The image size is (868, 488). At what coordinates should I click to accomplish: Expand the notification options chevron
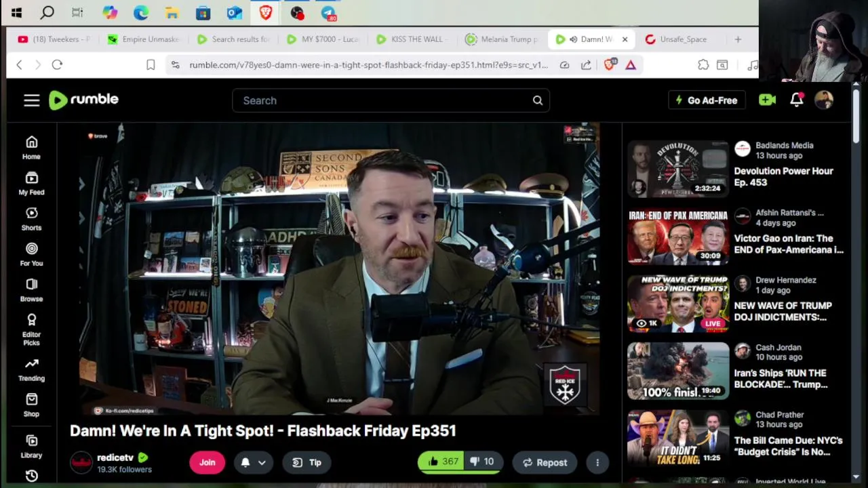(x=262, y=462)
